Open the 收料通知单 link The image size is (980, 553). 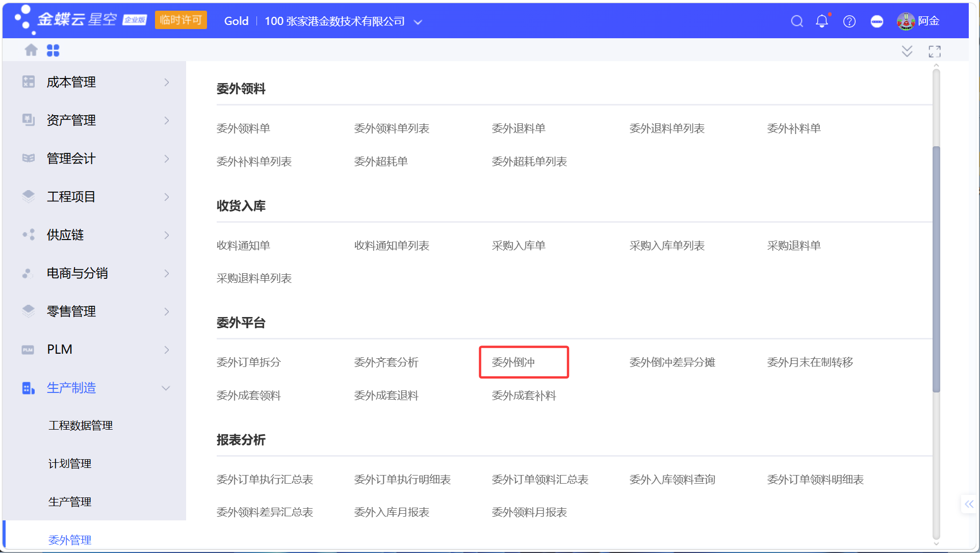point(243,245)
